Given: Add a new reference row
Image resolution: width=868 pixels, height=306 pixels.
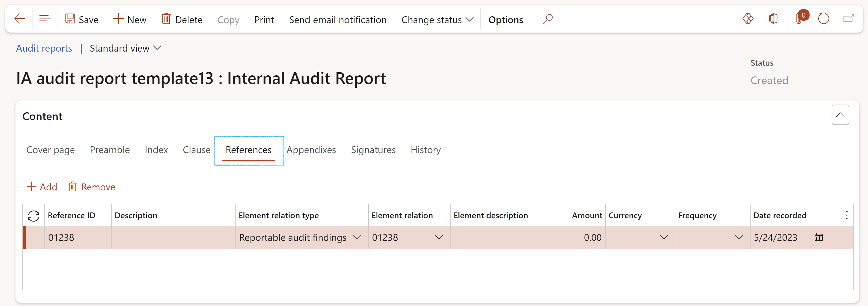Looking at the screenshot, I should (42, 187).
